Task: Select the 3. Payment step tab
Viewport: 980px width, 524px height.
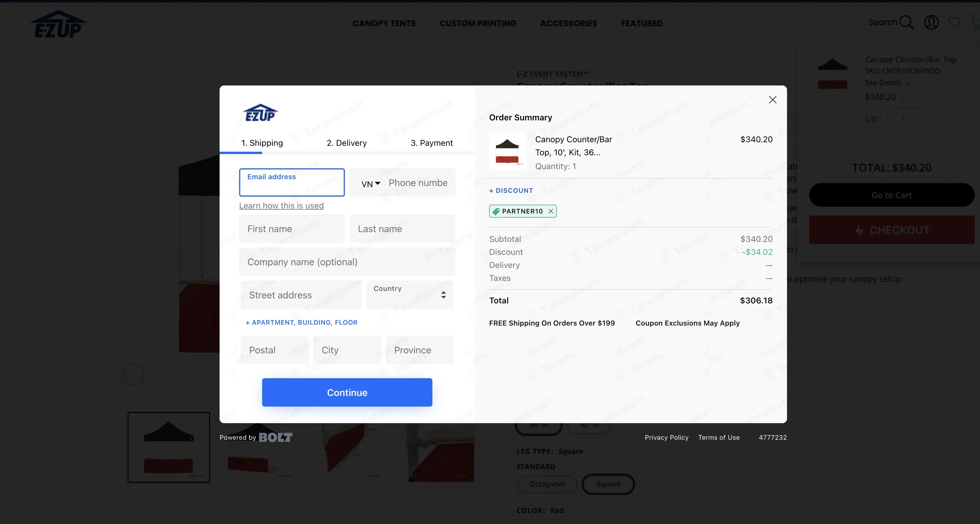Action: (431, 143)
